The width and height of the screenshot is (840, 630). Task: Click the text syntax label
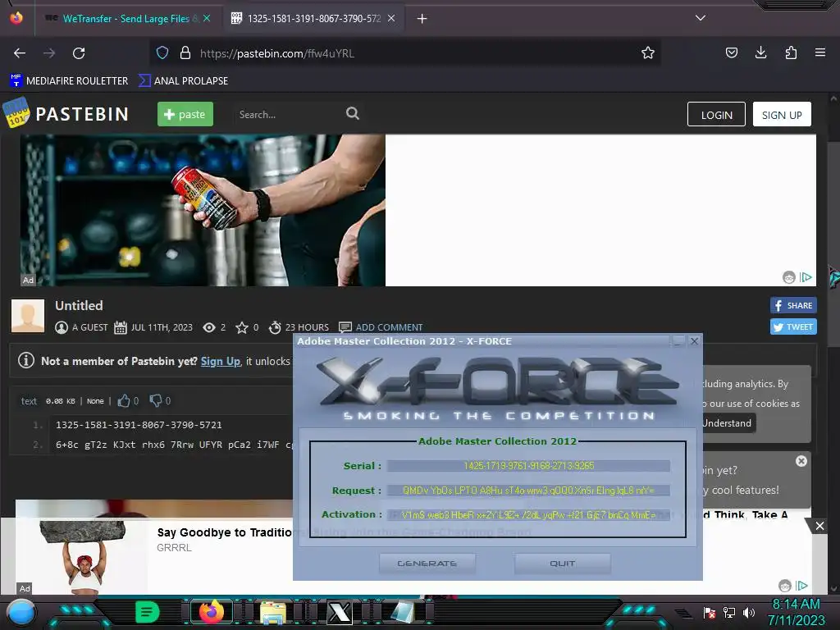click(x=29, y=400)
